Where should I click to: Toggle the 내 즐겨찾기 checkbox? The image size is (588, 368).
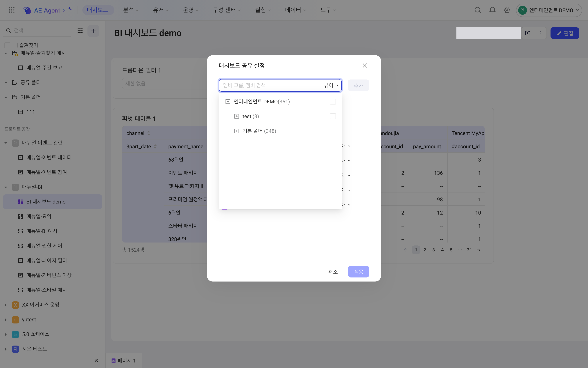(7, 45)
